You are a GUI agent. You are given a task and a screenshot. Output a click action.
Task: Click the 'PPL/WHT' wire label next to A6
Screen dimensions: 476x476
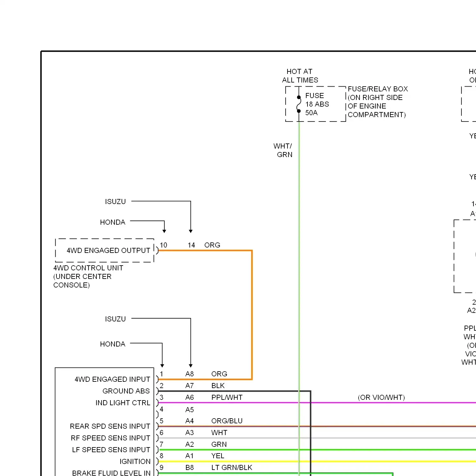(x=227, y=397)
